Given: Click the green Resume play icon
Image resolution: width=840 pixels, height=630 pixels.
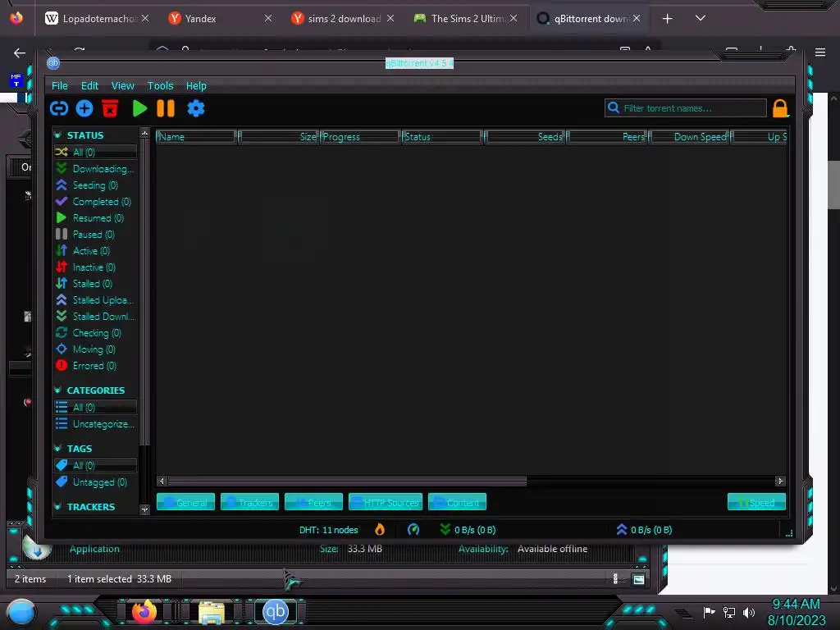Looking at the screenshot, I should click(x=139, y=109).
